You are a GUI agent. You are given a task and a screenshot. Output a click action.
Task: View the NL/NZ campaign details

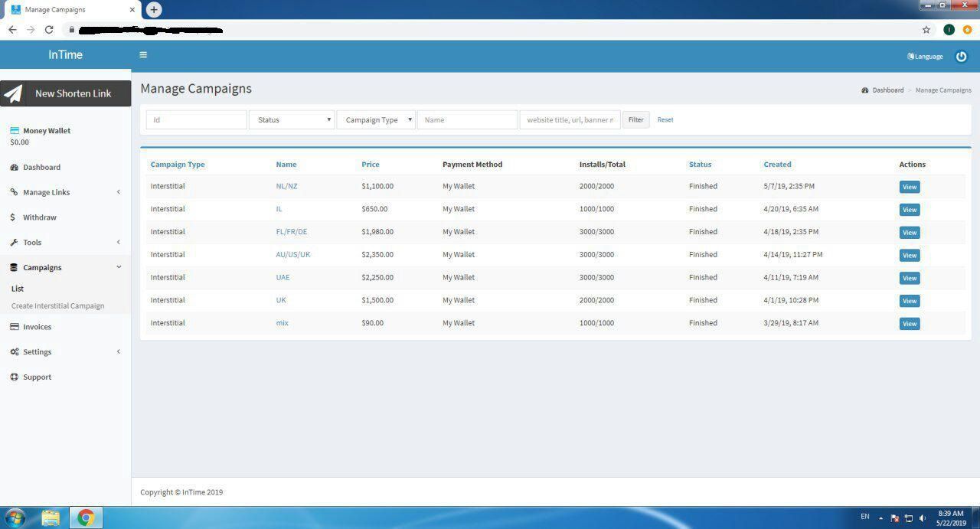tap(909, 187)
